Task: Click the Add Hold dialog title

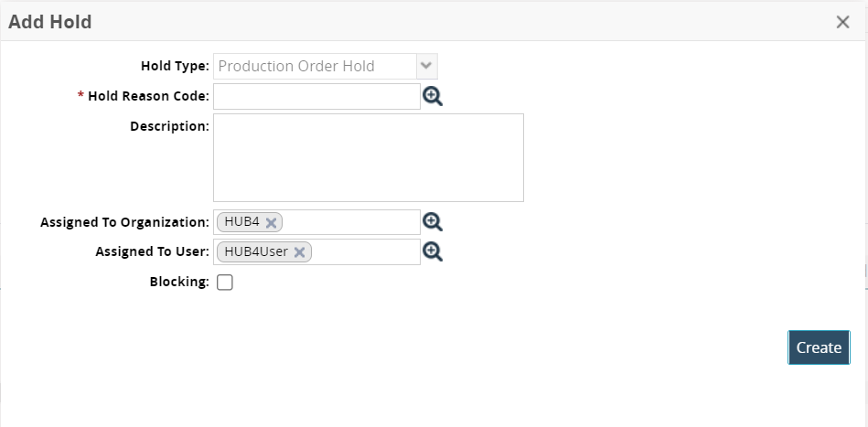Action: [50, 22]
